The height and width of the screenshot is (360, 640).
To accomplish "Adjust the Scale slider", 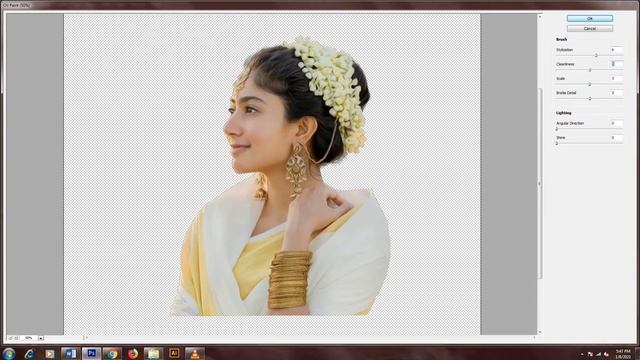I will point(590,84).
